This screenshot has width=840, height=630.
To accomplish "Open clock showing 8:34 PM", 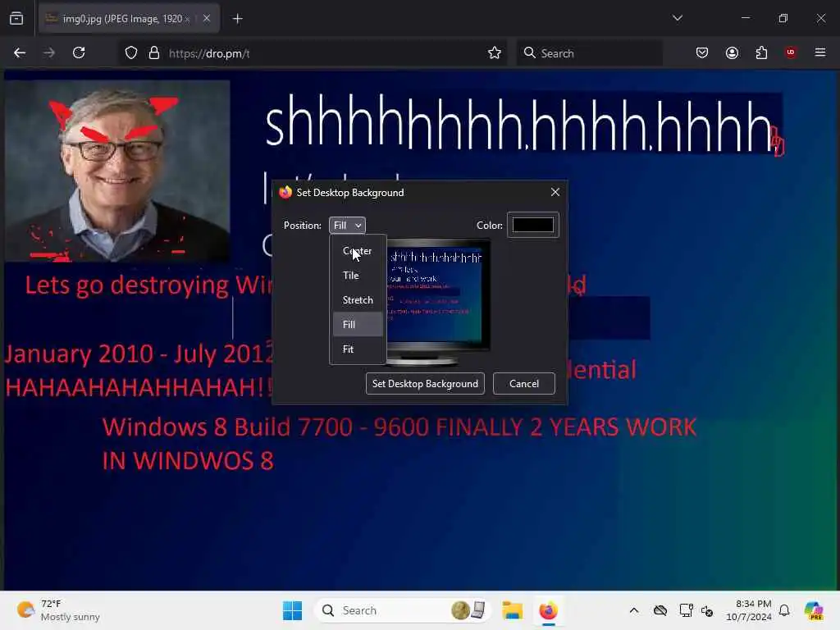I will tap(748, 610).
